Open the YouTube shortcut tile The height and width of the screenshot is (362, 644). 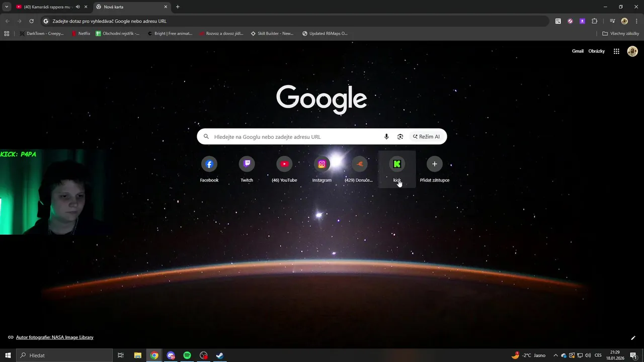284,169
